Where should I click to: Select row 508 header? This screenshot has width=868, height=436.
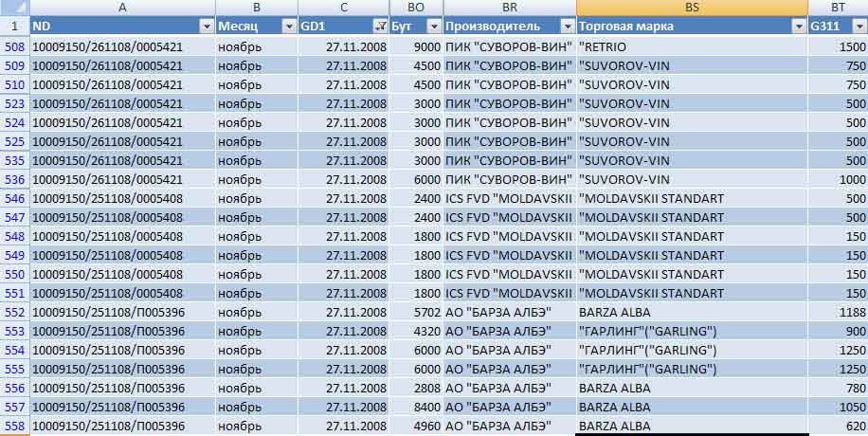tap(15, 46)
